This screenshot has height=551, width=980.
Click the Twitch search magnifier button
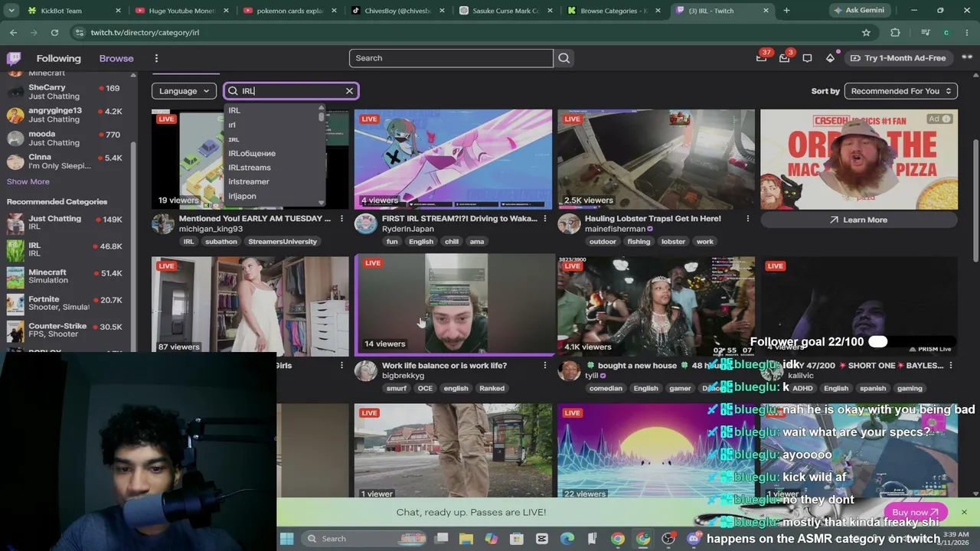[x=564, y=58]
